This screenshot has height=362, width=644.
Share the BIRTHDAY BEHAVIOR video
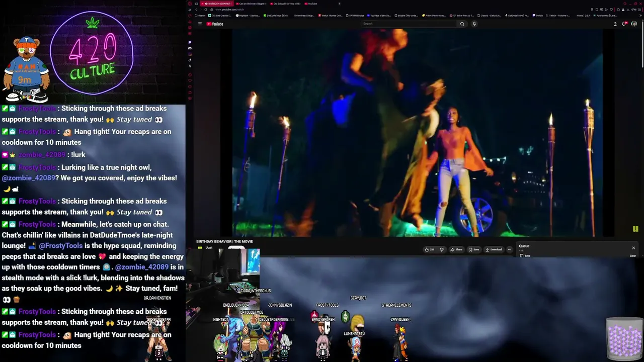(456, 249)
